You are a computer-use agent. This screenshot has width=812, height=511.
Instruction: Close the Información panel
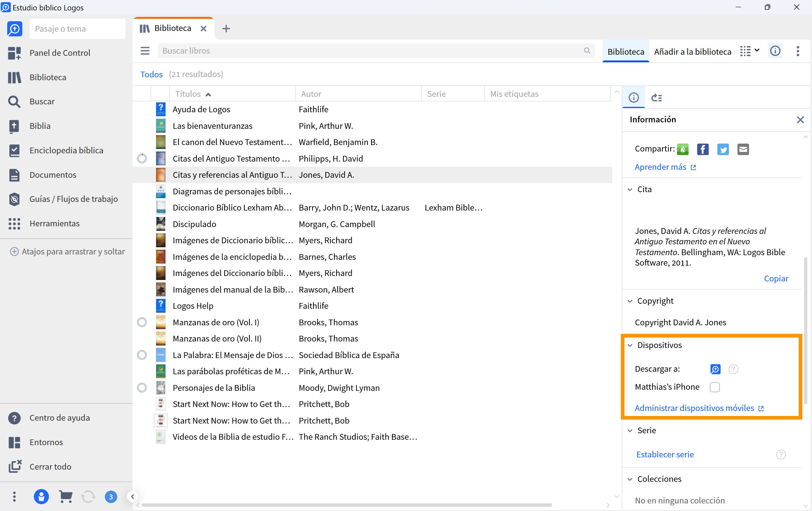point(800,120)
